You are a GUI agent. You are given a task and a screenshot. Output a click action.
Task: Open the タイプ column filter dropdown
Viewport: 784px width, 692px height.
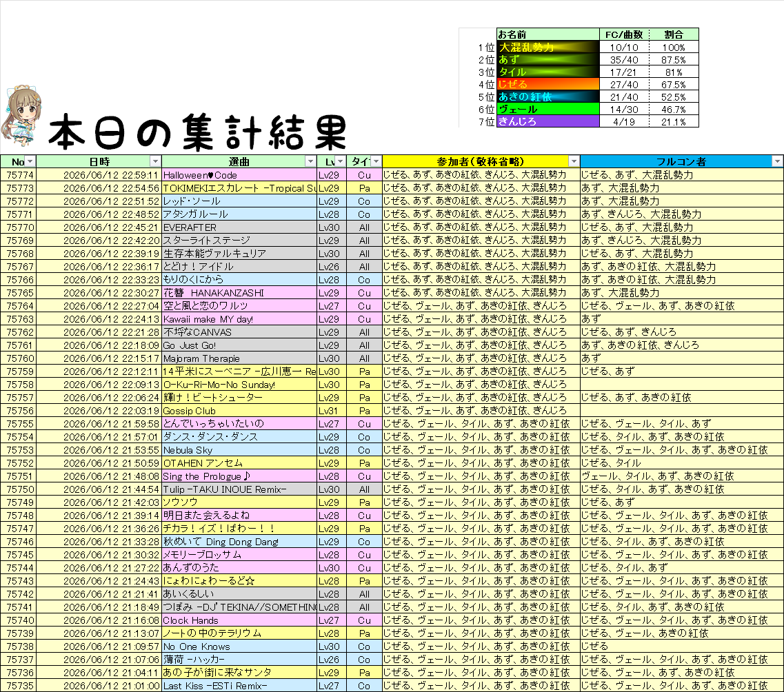376,161
